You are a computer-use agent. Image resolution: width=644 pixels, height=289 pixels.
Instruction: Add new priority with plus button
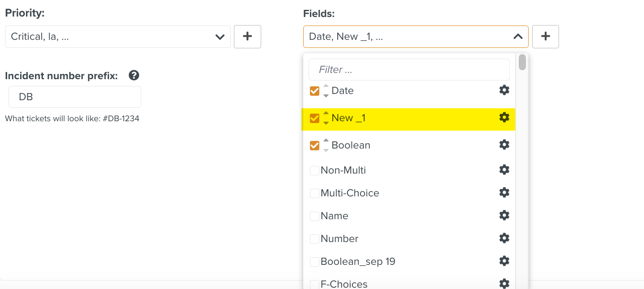click(247, 37)
